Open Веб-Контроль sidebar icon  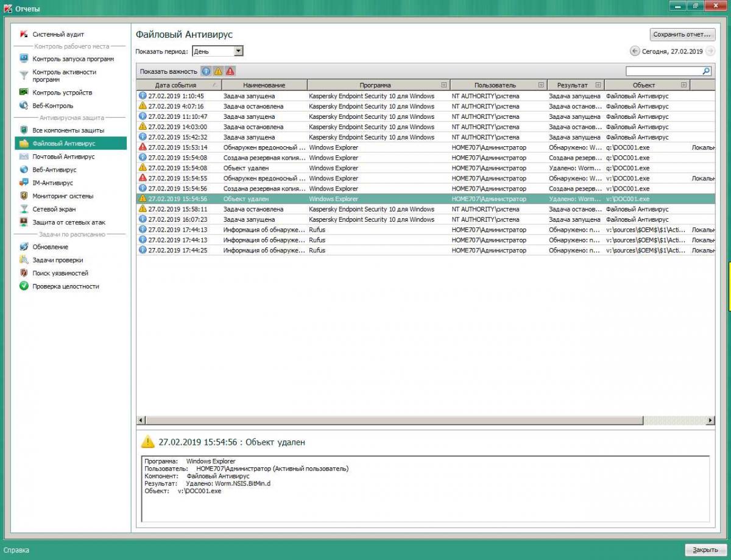[x=24, y=106]
